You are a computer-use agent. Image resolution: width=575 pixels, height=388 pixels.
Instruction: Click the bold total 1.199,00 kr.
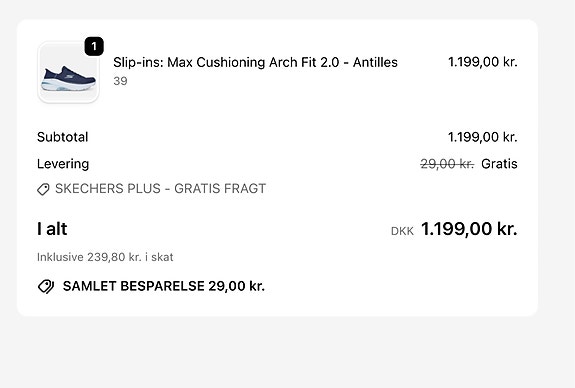(469, 229)
